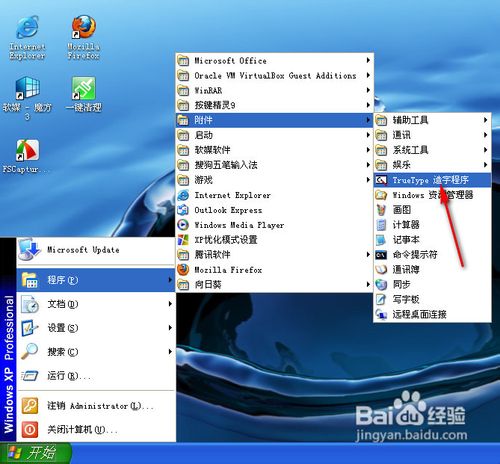The image size is (500, 464).
Task: Open the 启动 startup menu item
Action: click(x=274, y=135)
